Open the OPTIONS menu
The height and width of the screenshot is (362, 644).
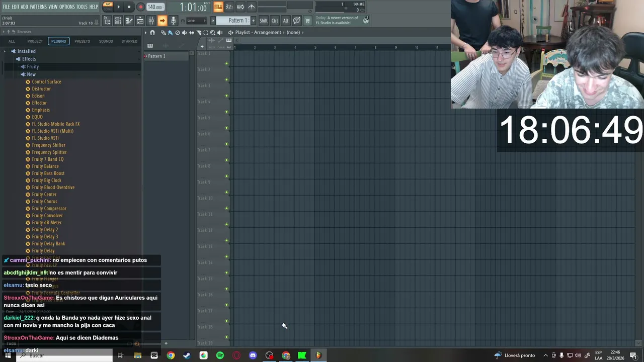coord(67,7)
